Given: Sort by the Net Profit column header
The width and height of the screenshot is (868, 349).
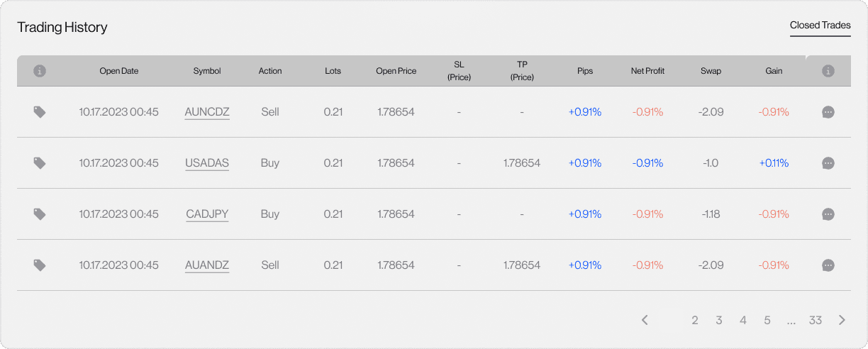Looking at the screenshot, I should 647,71.
